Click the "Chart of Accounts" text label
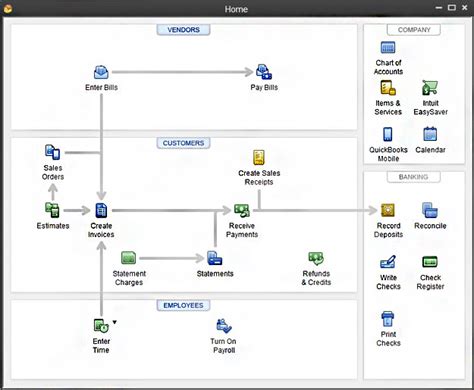 (388, 67)
